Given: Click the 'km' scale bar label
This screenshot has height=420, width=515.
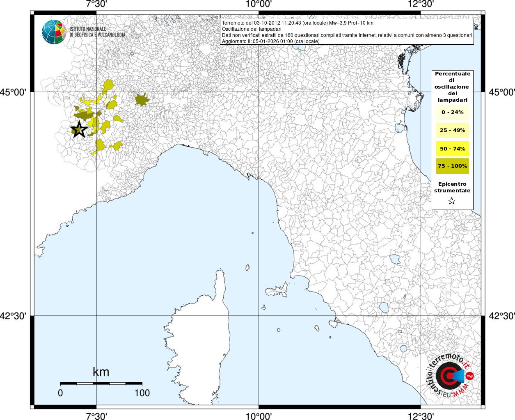Looking at the screenshot, I should tap(101, 372).
